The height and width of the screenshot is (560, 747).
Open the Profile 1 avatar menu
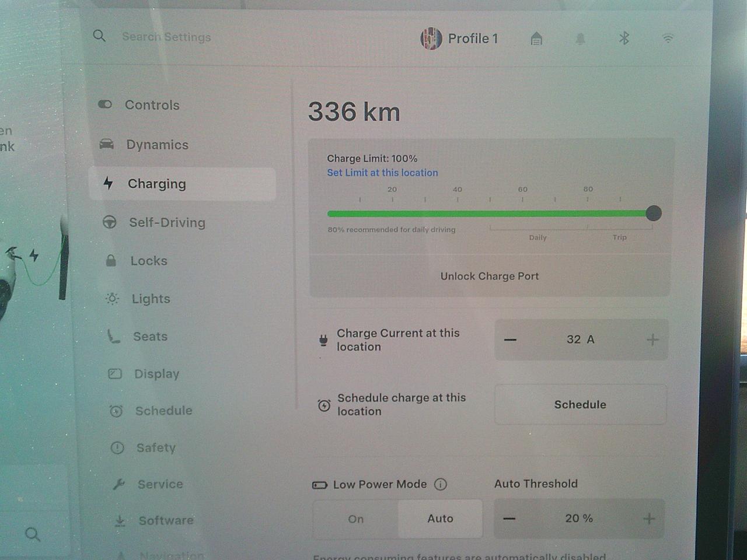click(431, 38)
